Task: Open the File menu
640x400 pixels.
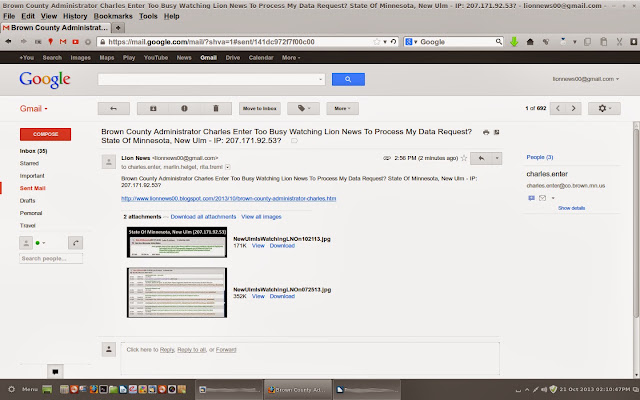Action: (9, 16)
